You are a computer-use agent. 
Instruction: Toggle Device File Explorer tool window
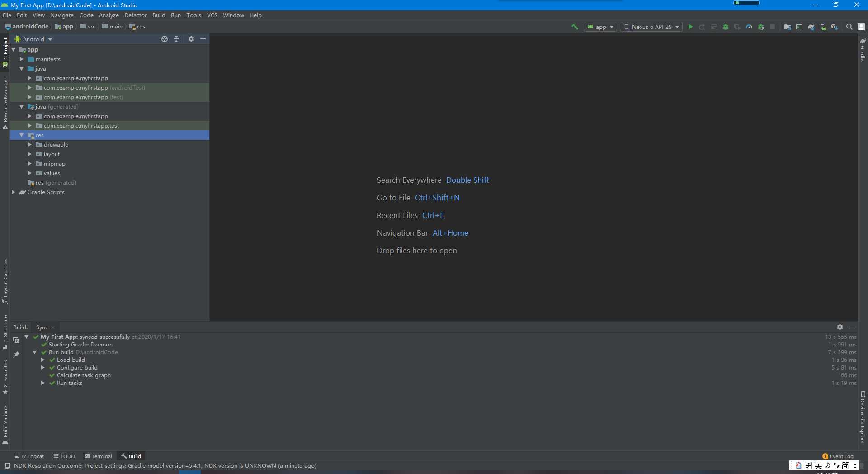click(x=863, y=418)
